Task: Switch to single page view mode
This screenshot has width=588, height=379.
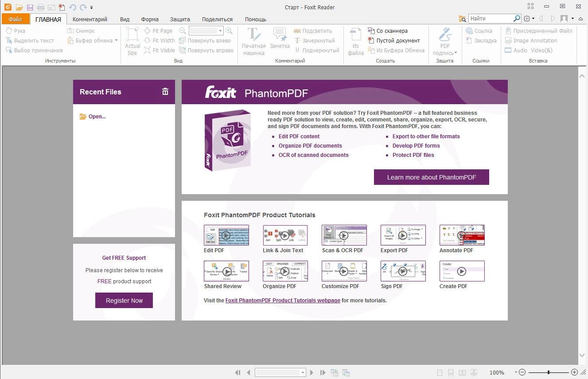Action: (440, 373)
